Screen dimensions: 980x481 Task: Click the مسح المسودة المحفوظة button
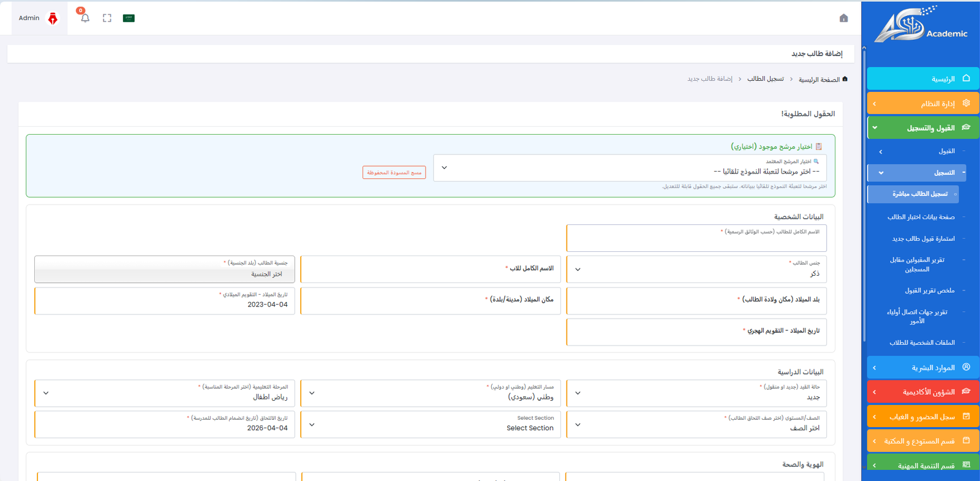point(394,173)
